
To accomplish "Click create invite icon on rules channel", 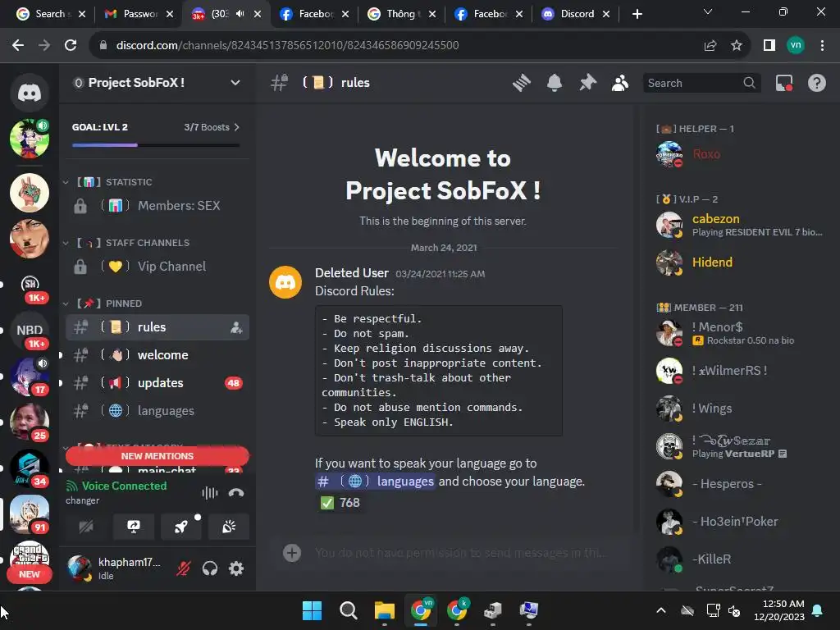I will click(x=235, y=327).
